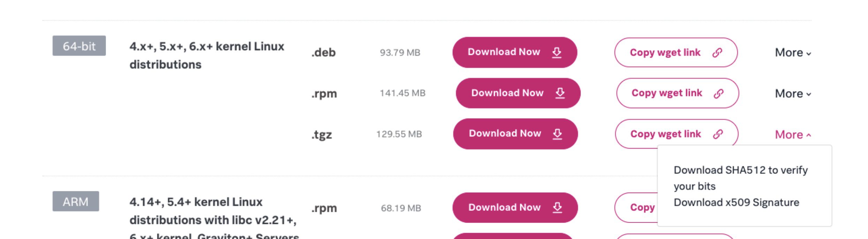Click the ARM architecture badge
The image size is (868, 239).
tap(76, 201)
